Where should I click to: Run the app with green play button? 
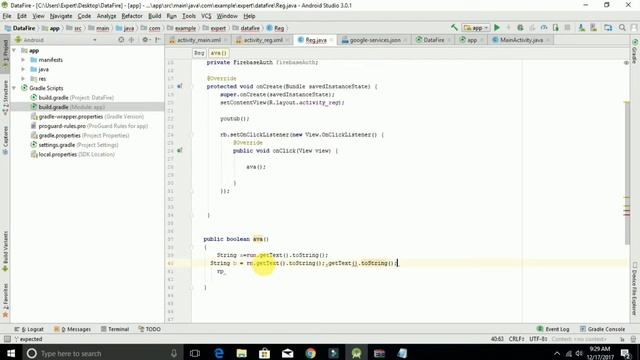(x=497, y=28)
